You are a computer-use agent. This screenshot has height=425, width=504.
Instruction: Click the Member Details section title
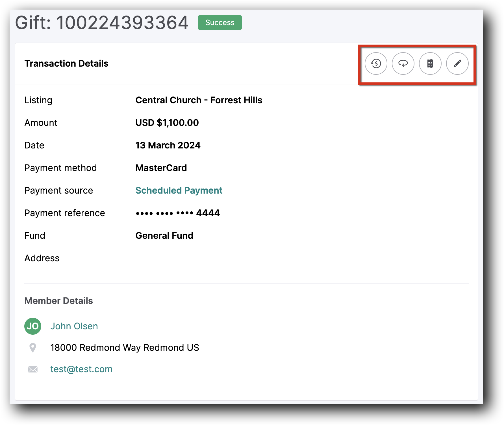(59, 301)
